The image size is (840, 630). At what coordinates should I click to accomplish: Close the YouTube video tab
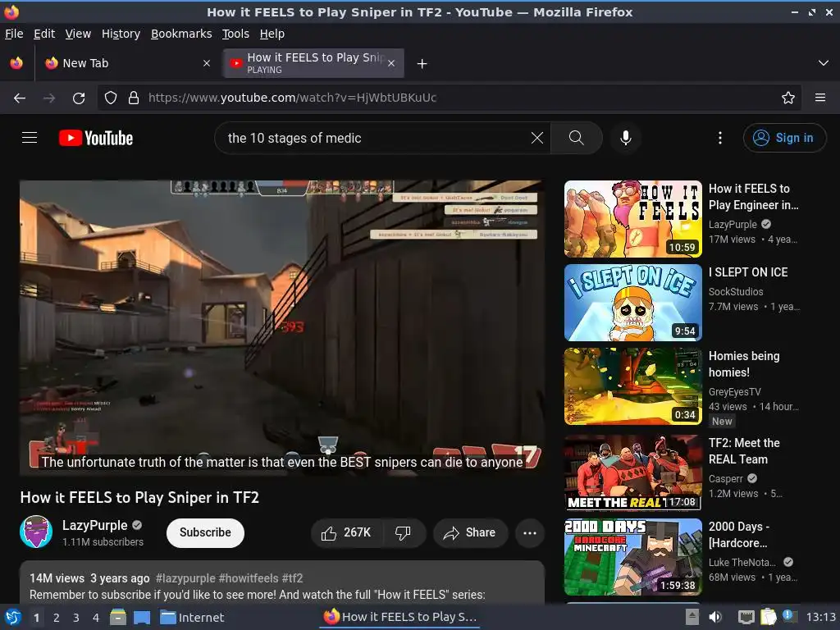coord(391,63)
